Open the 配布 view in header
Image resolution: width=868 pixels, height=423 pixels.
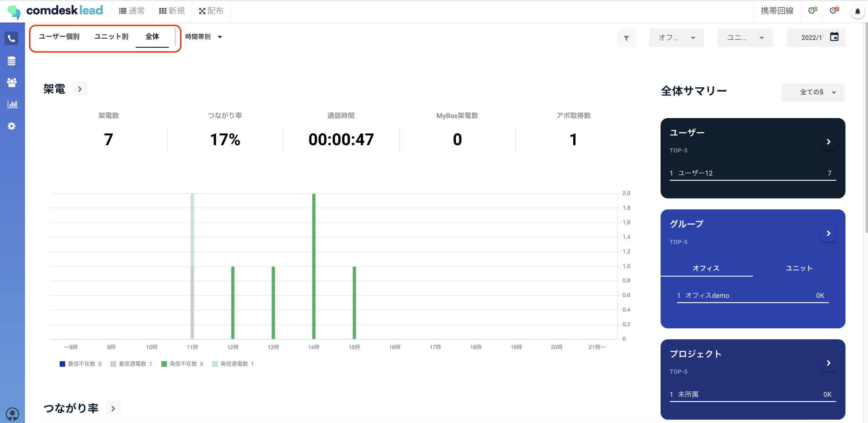pos(211,11)
